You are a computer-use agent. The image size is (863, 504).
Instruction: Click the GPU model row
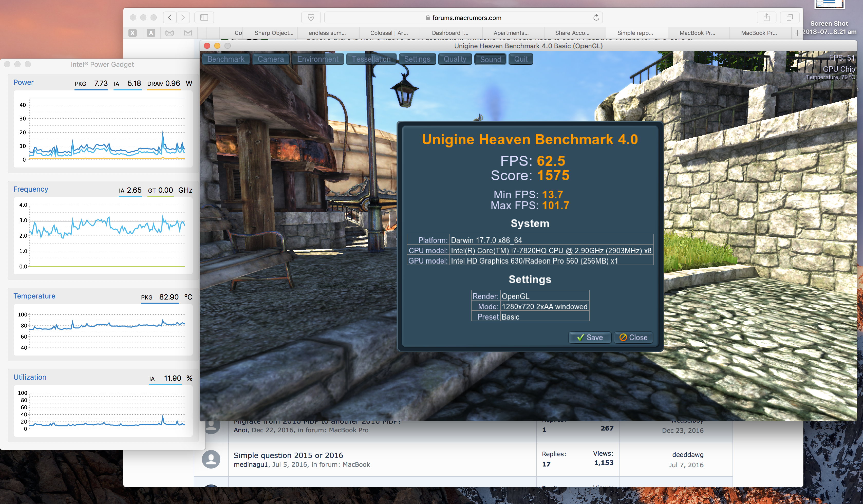tap(530, 261)
